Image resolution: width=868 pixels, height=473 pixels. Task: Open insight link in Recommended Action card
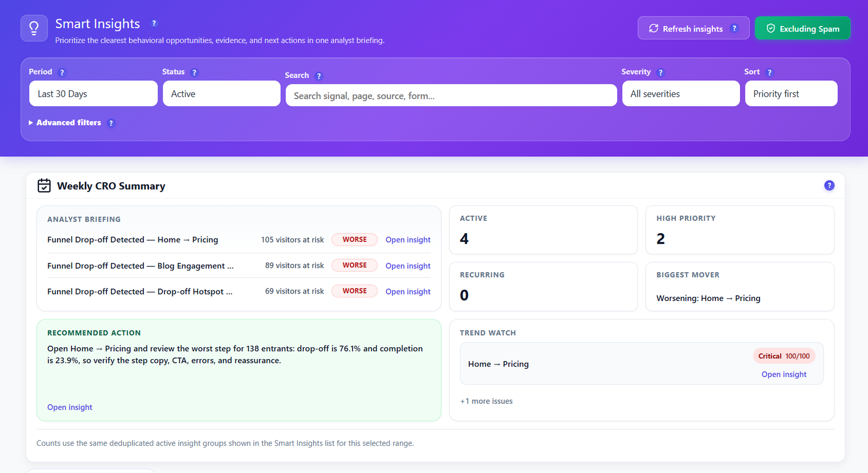point(69,407)
